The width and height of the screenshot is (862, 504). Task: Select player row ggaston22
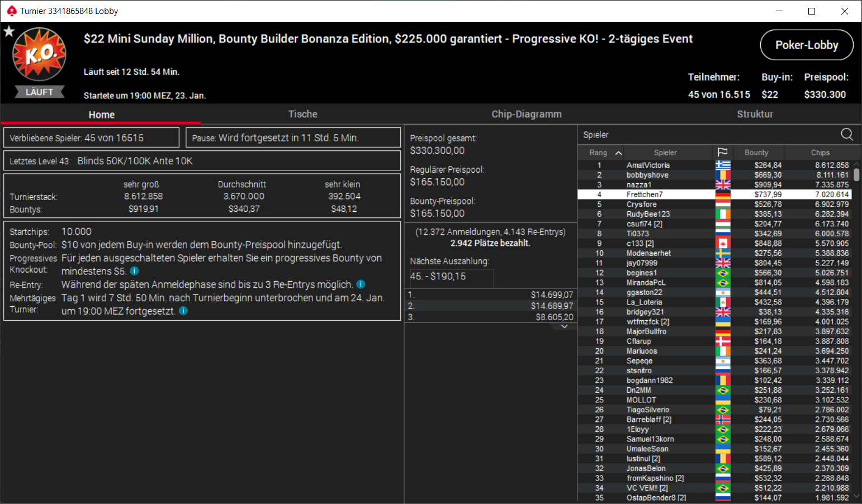point(714,292)
